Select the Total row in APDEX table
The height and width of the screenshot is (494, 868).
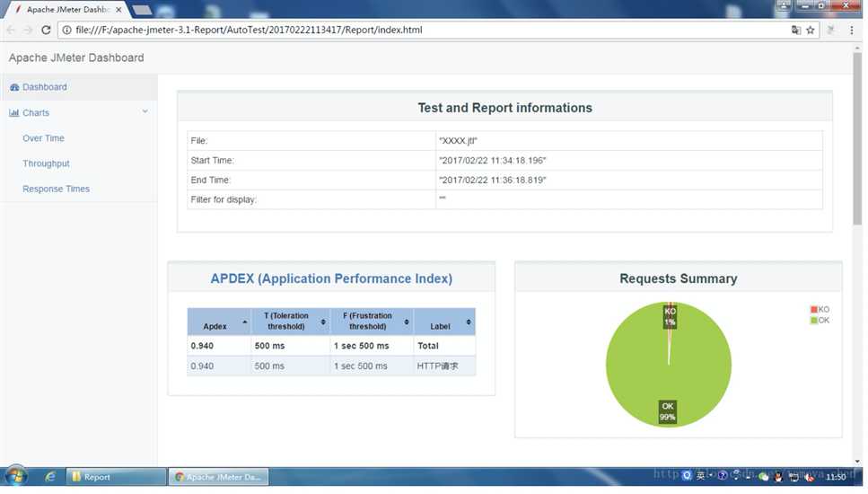pos(331,346)
